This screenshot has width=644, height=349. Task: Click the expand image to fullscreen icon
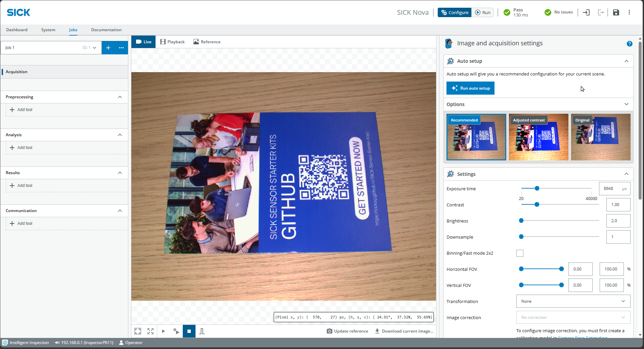point(151,331)
